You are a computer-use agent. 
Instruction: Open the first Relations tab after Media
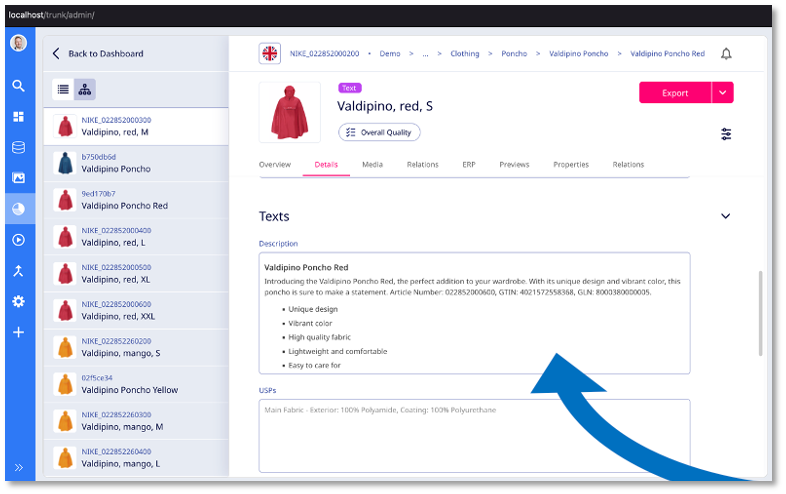(x=423, y=164)
